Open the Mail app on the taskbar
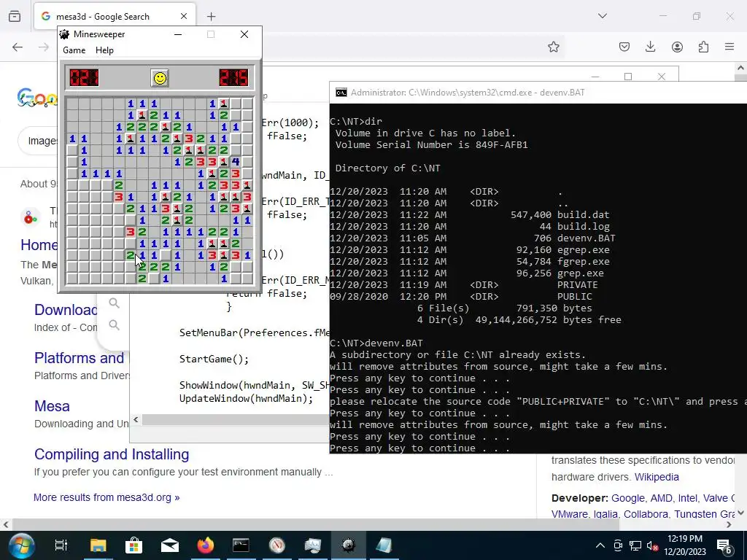Image resolution: width=747 pixels, height=560 pixels. [169, 545]
